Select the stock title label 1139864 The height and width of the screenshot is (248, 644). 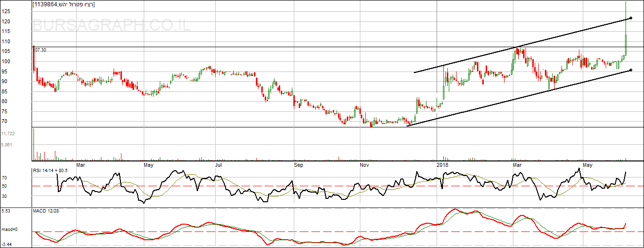coord(64,4)
